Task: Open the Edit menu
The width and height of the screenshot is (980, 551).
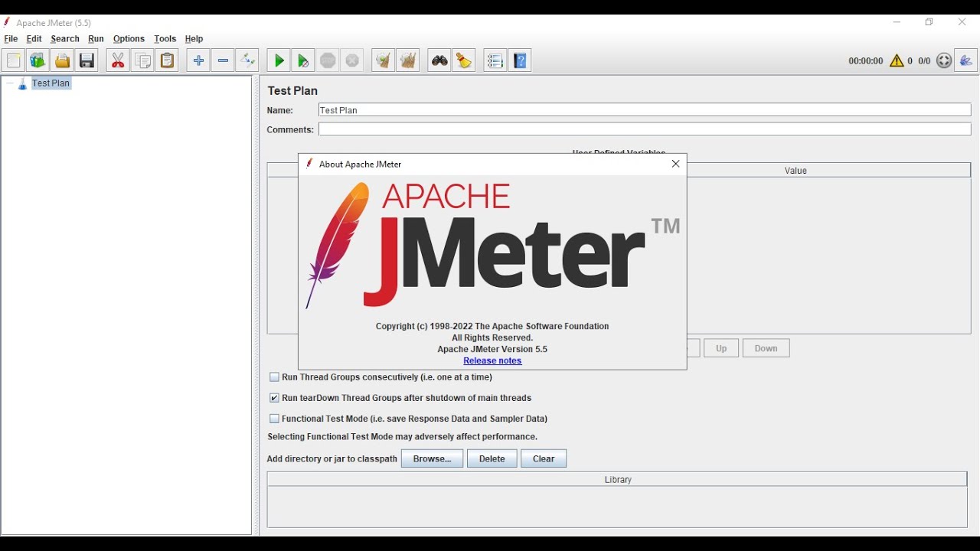Action: click(x=34, y=39)
